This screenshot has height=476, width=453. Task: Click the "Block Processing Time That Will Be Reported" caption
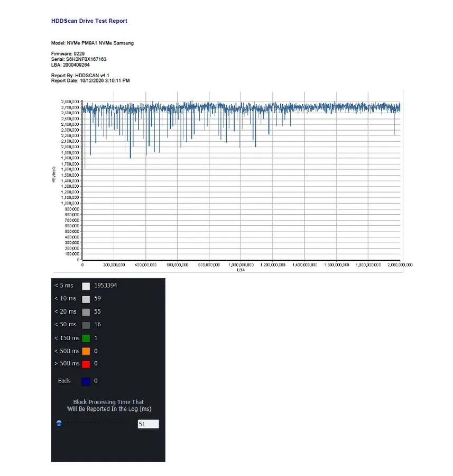pyautogui.click(x=109, y=405)
